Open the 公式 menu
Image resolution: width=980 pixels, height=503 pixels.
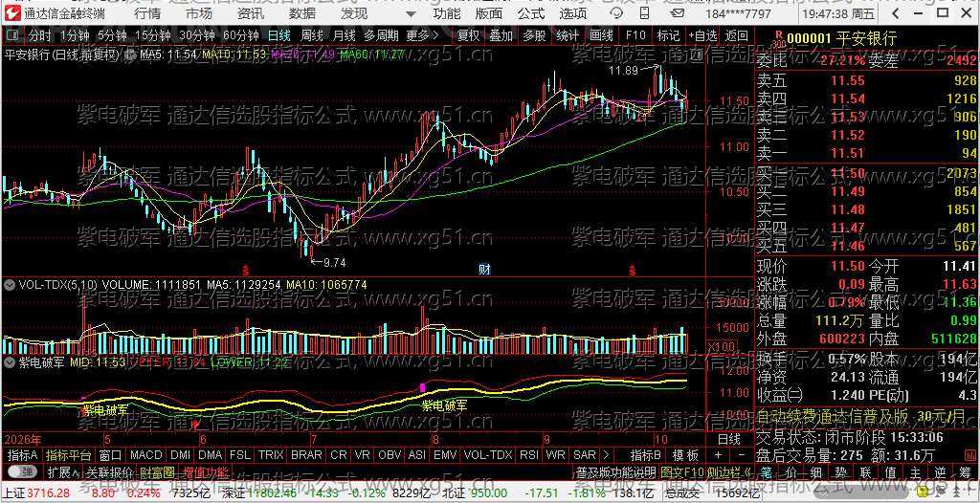[531, 13]
